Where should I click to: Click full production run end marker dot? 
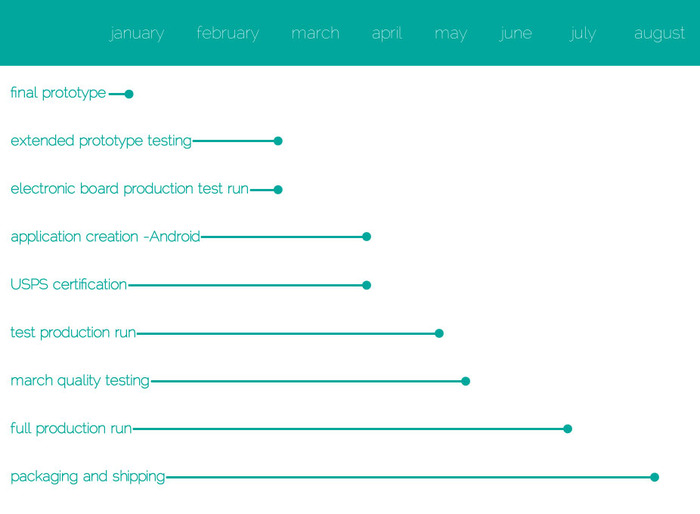pyautogui.click(x=567, y=429)
